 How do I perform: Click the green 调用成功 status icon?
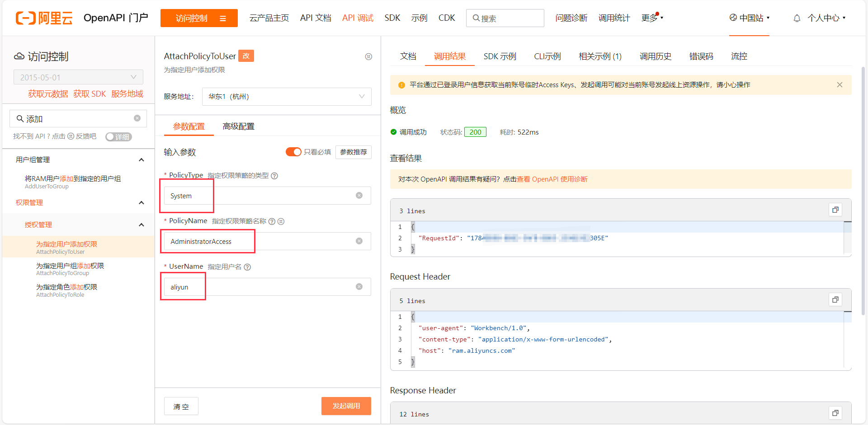pyautogui.click(x=393, y=132)
